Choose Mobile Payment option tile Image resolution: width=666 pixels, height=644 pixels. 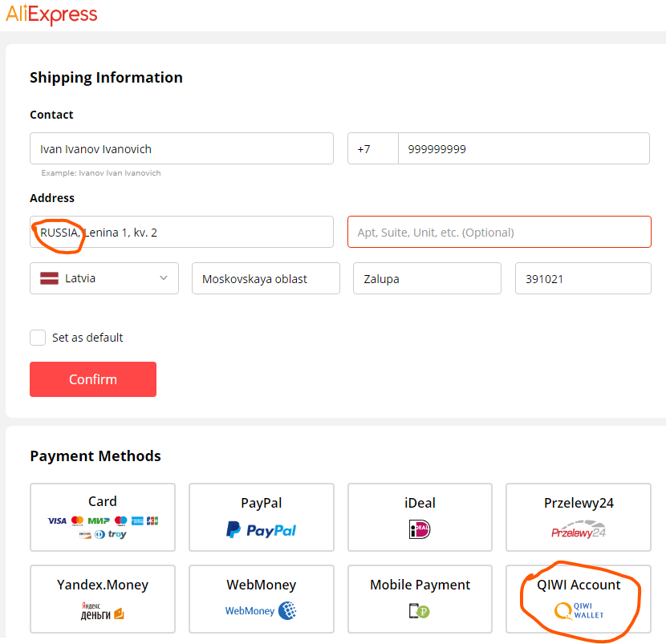click(420, 599)
